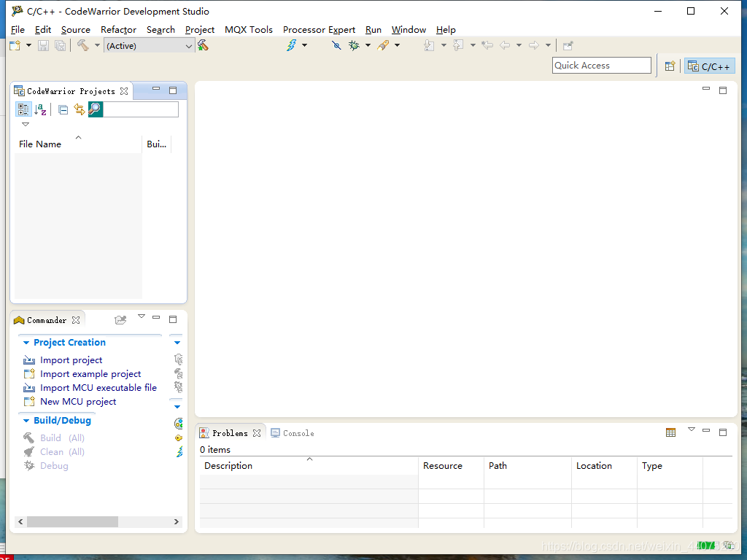Open the (Active) configuration combo box
Screen dimensions: 747x560
point(149,46)
